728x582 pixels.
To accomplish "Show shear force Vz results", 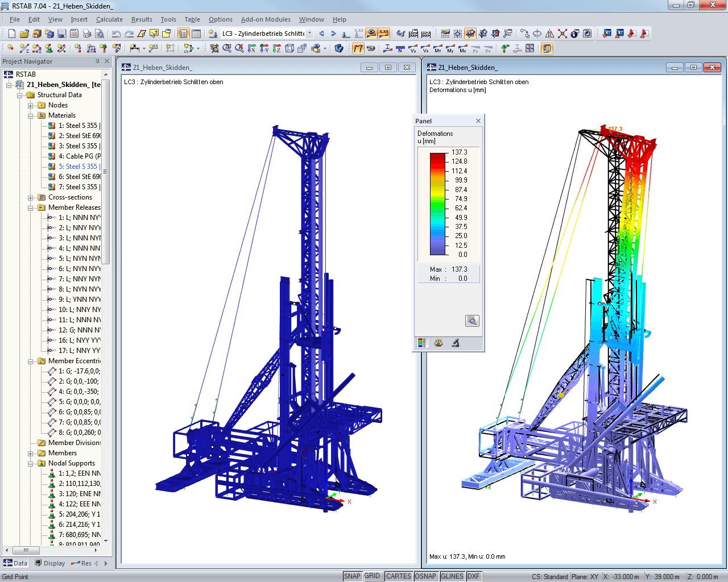I will pos(425,49).
